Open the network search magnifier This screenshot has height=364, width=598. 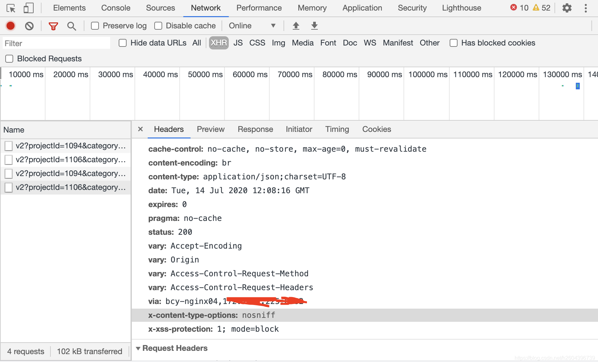pos(72,26)
